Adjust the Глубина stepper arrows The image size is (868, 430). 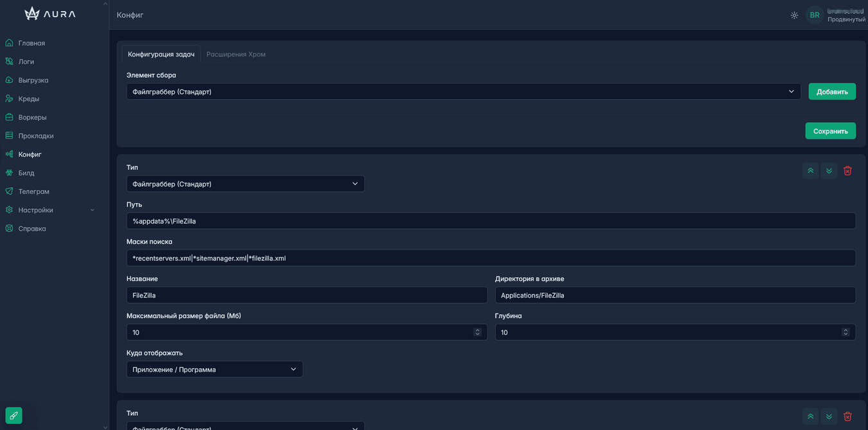845,332
